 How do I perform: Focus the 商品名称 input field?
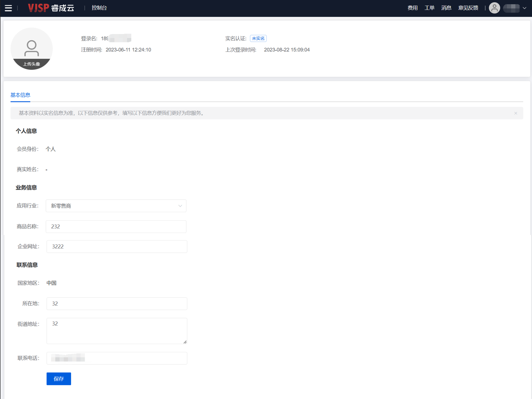[116, 226]
